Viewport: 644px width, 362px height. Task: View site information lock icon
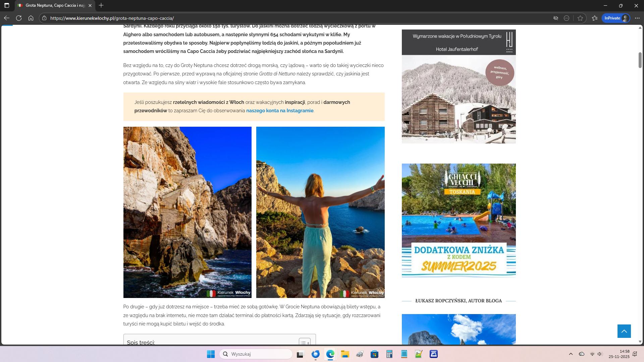pyautogui.click(x=44, y=18)
